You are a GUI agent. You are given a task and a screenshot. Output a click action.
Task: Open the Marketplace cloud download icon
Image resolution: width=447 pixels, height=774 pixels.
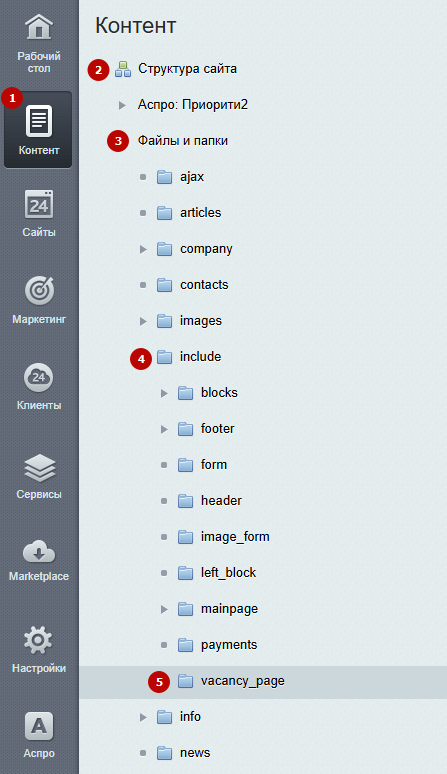pos(39,552)
